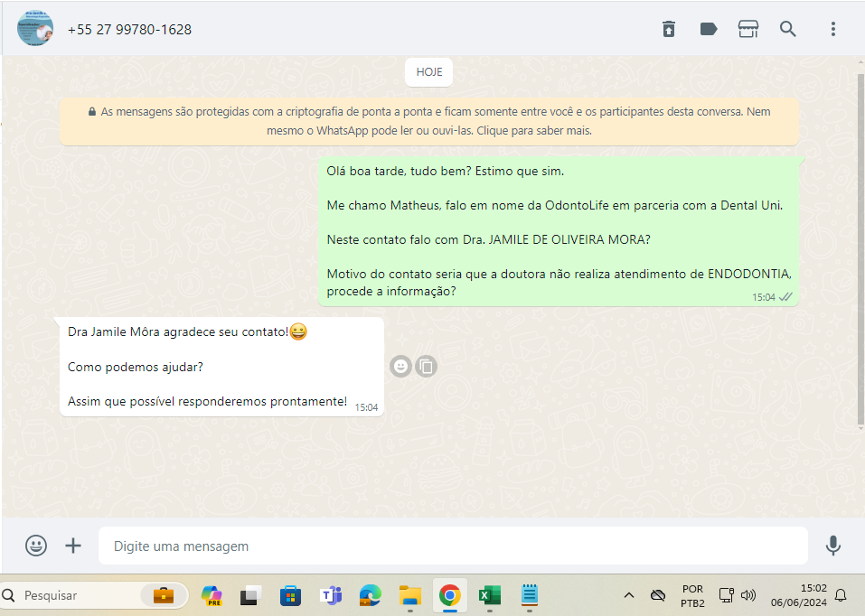Open the label tag icon in header
Viewport: 865px width, 616px height.
click(x=709, y=29)
